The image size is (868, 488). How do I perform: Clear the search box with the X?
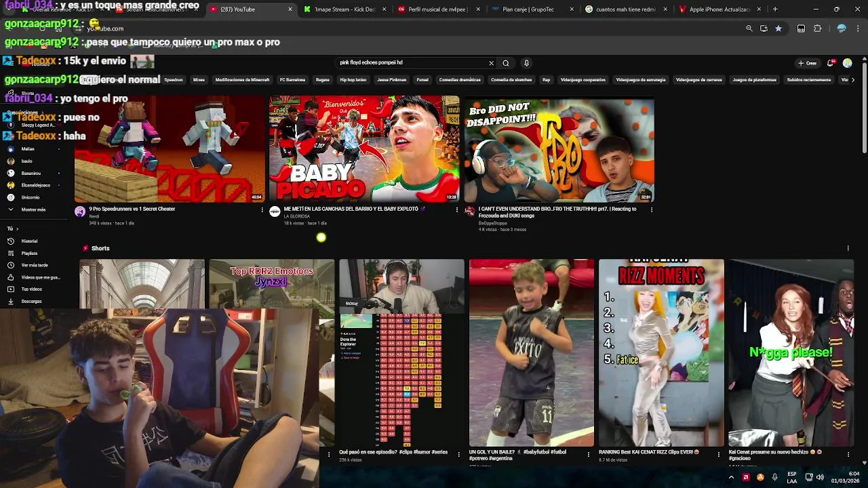coord(491,63)
